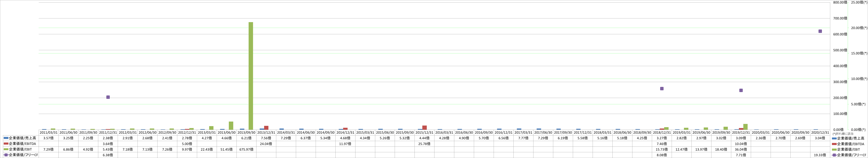Click the 2013/09/30 date column header
The height and width of the screenshot is (158, 868).
tap(246, 132)
